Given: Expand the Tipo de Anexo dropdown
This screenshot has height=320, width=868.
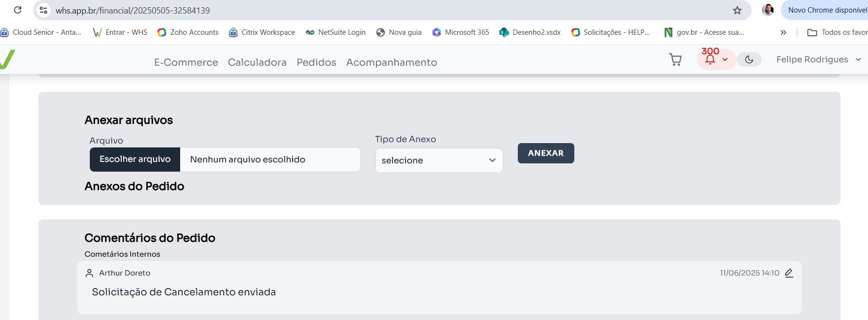Looking at the screenshot, I should pos(439,160).
